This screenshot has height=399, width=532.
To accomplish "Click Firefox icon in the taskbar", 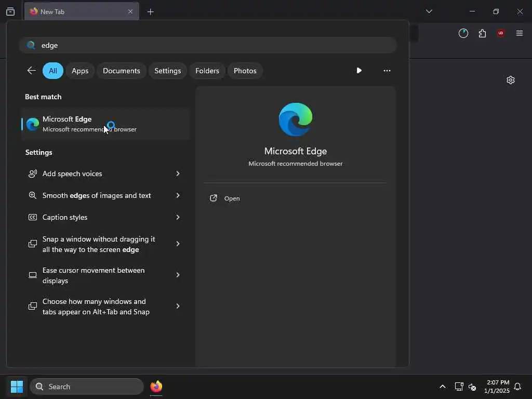I will click(156, 387).
